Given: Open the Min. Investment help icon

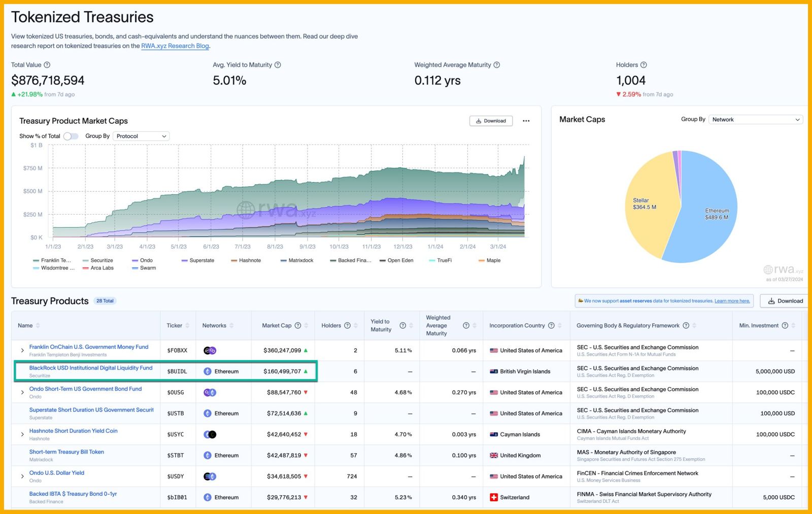Looking at the screenshot, I should tap(785, 326).
